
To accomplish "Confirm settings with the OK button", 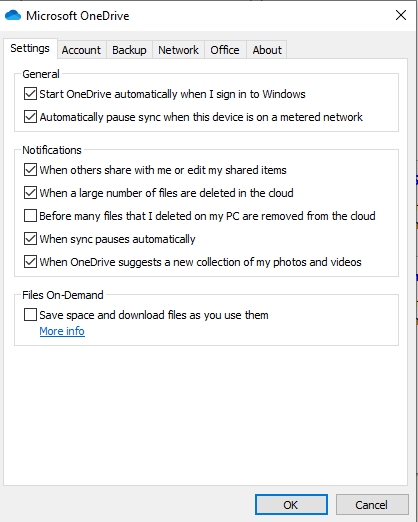I will (291, 505).
